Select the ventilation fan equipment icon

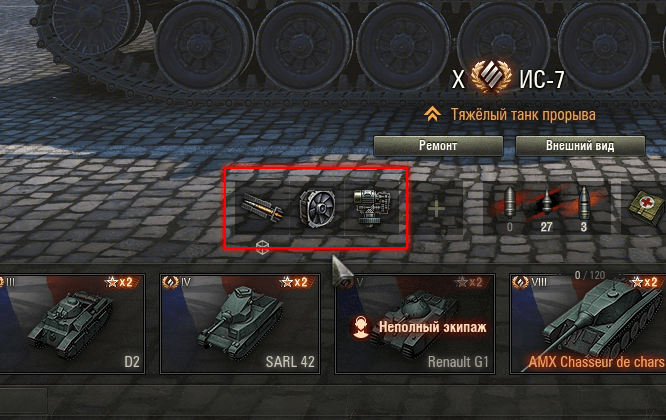(318, 208)
